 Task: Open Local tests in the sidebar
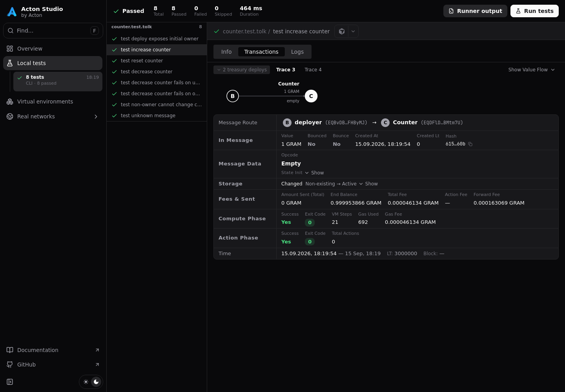coord(53,63)
